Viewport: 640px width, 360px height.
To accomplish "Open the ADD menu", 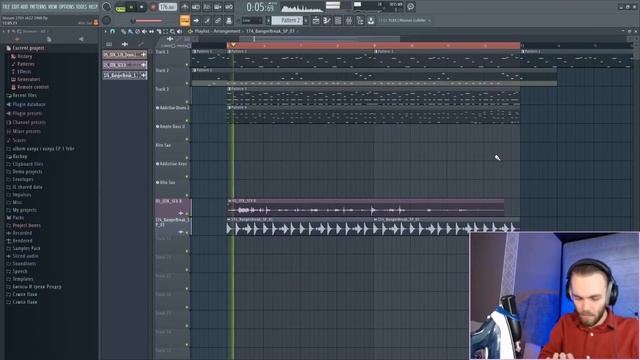I will point(24,7).
